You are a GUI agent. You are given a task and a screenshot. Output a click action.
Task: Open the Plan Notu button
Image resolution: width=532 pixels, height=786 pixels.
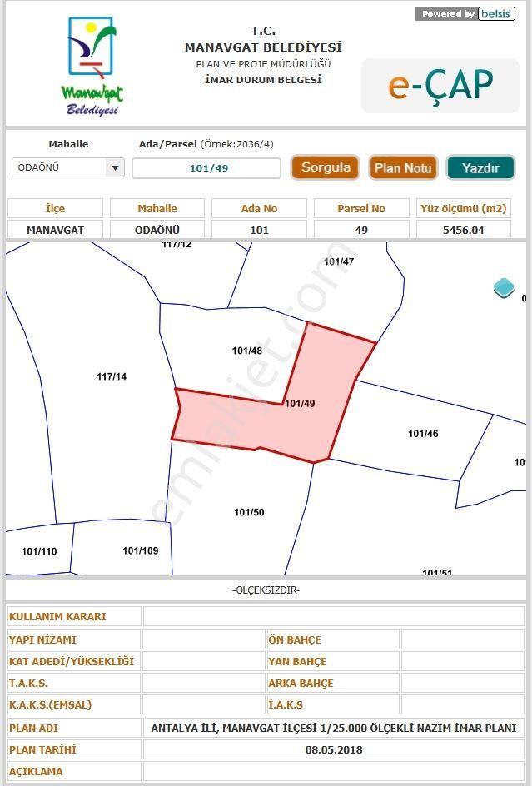tap(403, 167)
